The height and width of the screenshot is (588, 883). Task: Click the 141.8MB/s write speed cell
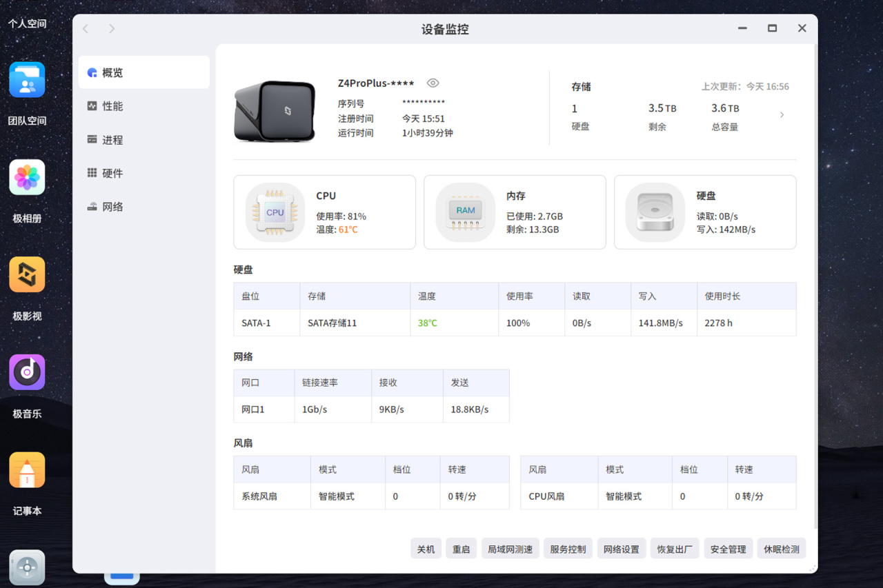point(664,323)
